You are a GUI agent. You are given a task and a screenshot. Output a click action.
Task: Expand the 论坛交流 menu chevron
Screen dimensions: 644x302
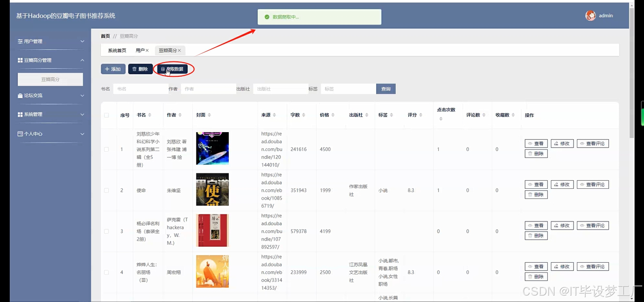[x=82, y=95]
